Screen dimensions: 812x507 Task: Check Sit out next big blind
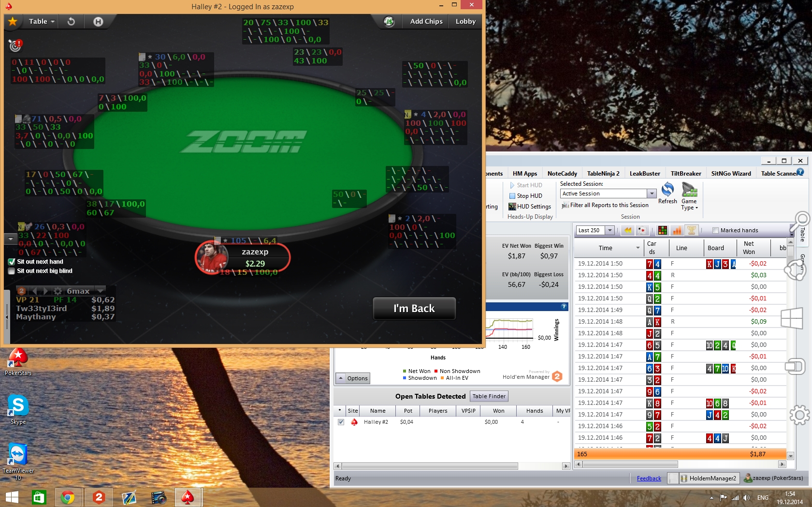click(12, 271)
